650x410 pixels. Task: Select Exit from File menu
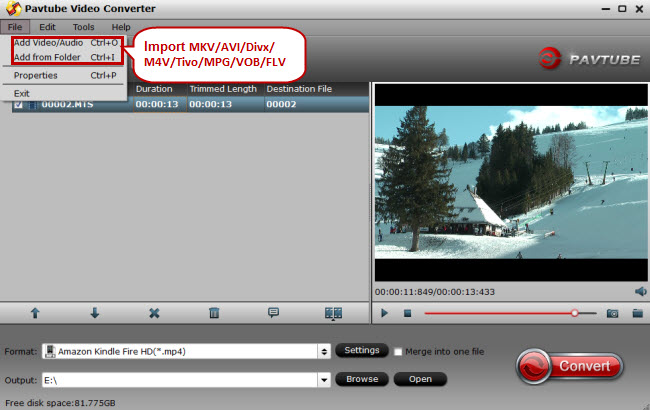point(22,93)
